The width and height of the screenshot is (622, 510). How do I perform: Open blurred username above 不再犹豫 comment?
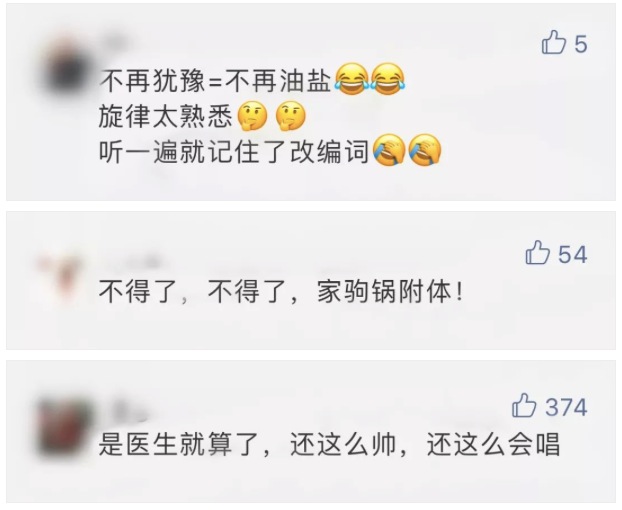(x=116, y=38)
